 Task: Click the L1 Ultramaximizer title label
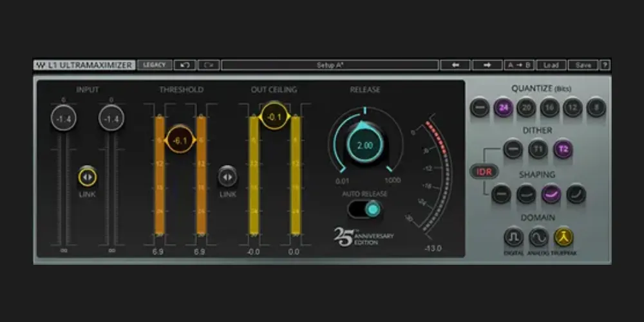[x=90, y=65]
